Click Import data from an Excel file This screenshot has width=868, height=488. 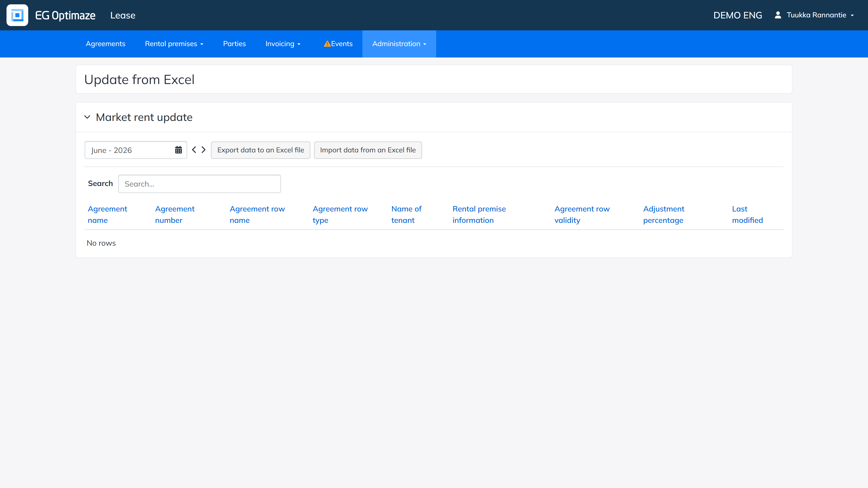[368, 150]
